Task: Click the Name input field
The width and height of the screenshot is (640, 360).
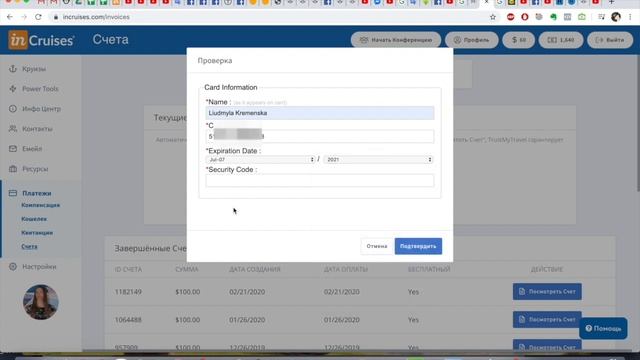Action: point(320,113)
